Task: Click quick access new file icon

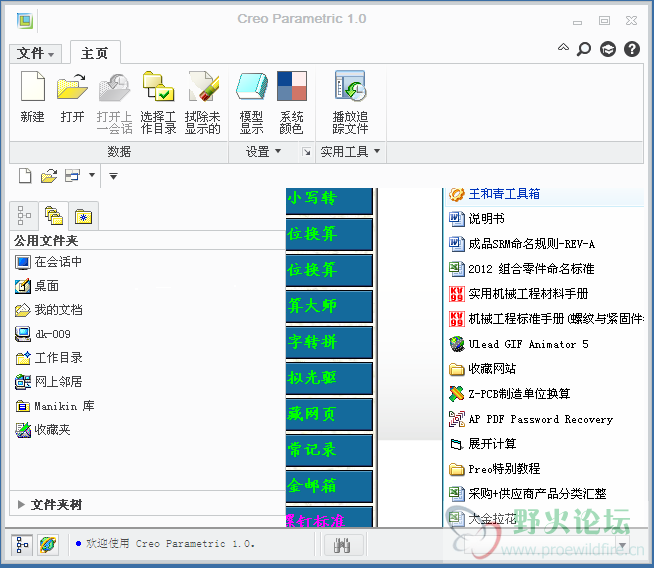Action: pyautogui.click(x=25, y=176)
